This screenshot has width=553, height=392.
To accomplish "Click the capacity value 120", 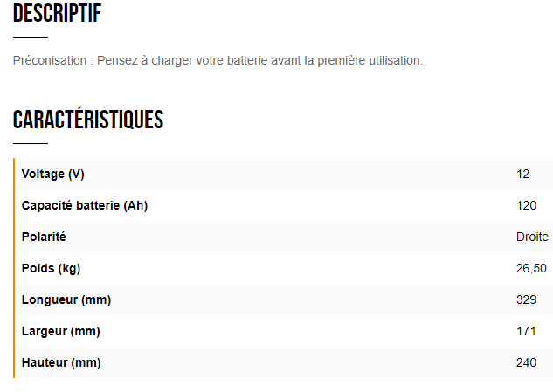I will [526, 205].
